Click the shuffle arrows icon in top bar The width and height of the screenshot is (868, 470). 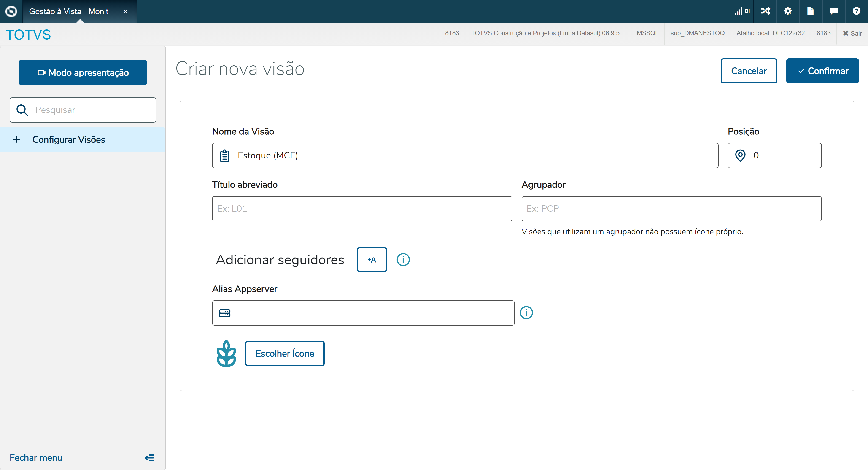point(765,11)
